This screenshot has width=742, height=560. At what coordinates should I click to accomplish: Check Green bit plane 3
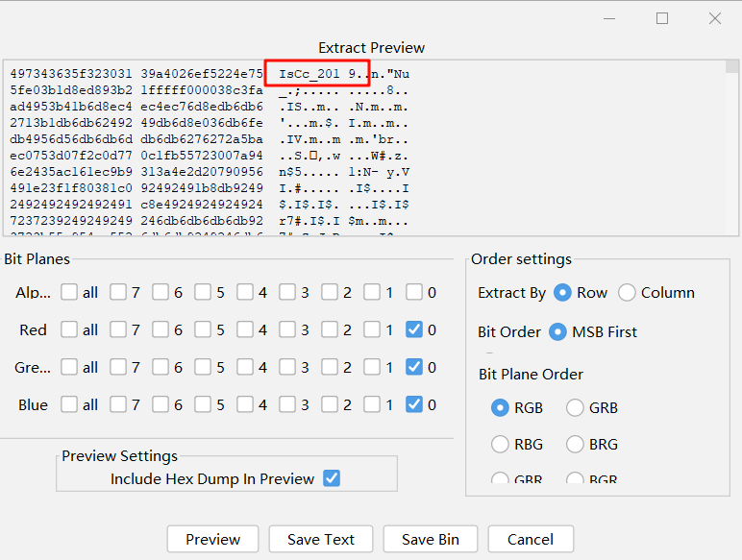(x=287, y=367)
